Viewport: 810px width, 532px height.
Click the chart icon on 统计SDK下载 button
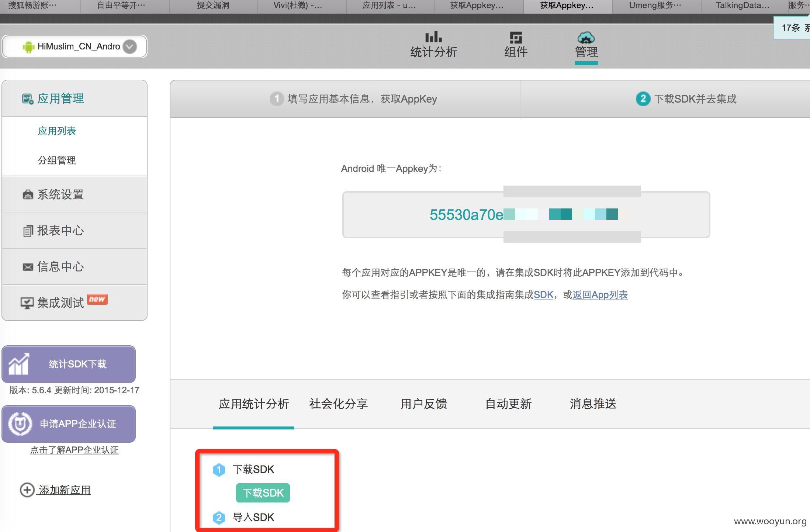pos(19,364)
